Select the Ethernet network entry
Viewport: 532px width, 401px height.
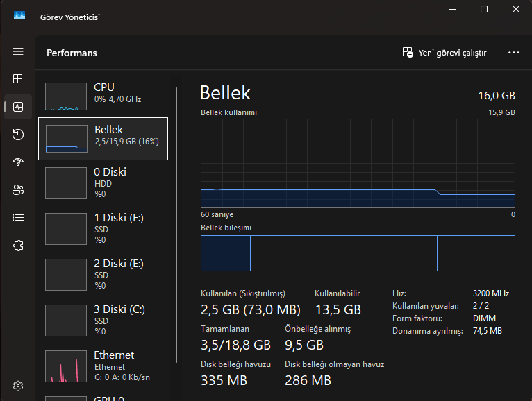pos(103,366)
